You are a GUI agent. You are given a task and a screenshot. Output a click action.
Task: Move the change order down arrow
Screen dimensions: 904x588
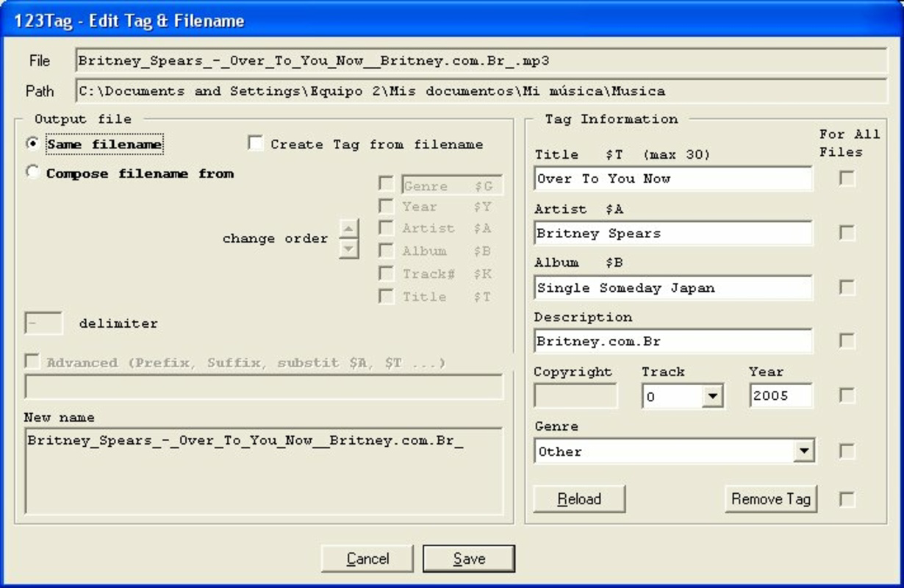coord(349,248)
